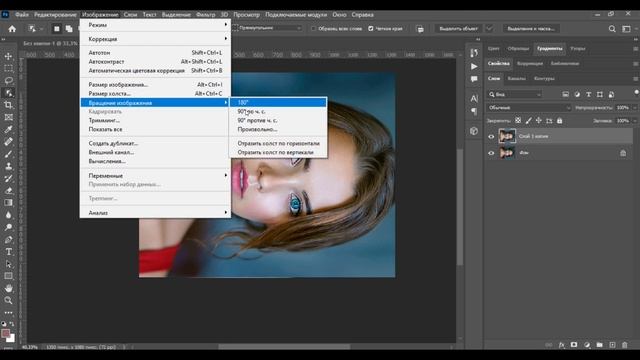Select the Hand tool
Image resolution: width=640 pixels, height=360 pixels.
pos(8,289)
